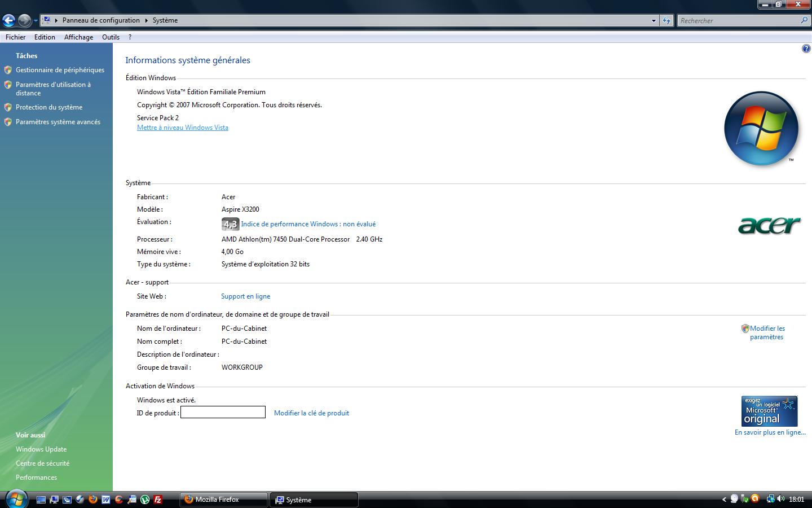Open the recent pages dropdown arrow

[36, 20]
